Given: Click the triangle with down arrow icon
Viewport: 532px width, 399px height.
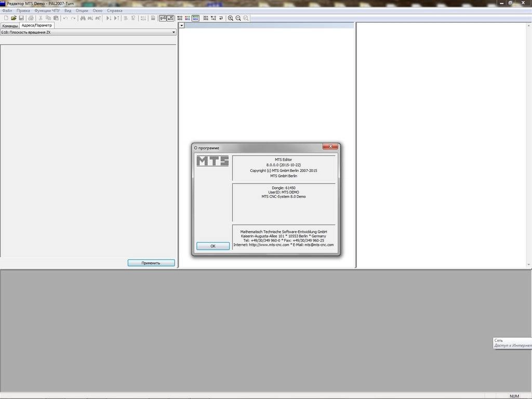Looking at the screenshot, I should [109, 18].
